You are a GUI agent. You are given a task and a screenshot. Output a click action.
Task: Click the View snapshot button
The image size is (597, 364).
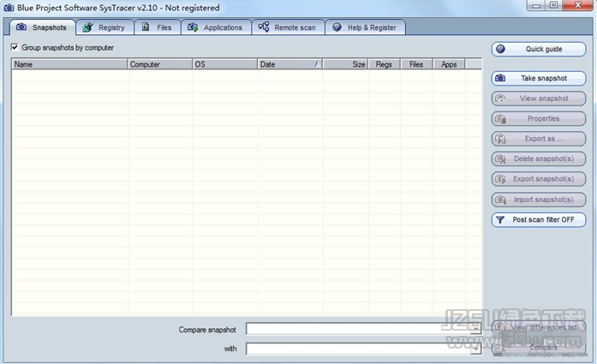(x=539, y=98)
